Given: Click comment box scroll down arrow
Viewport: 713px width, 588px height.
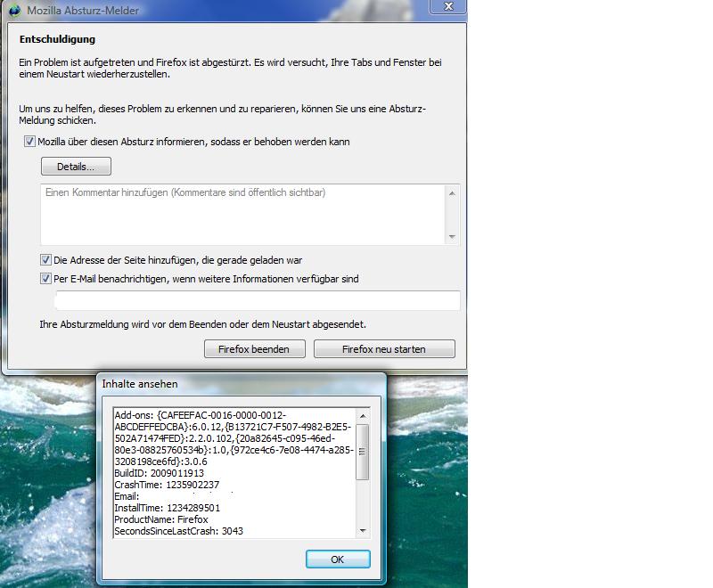Looking at the screenshot, I should click(452, 237).
